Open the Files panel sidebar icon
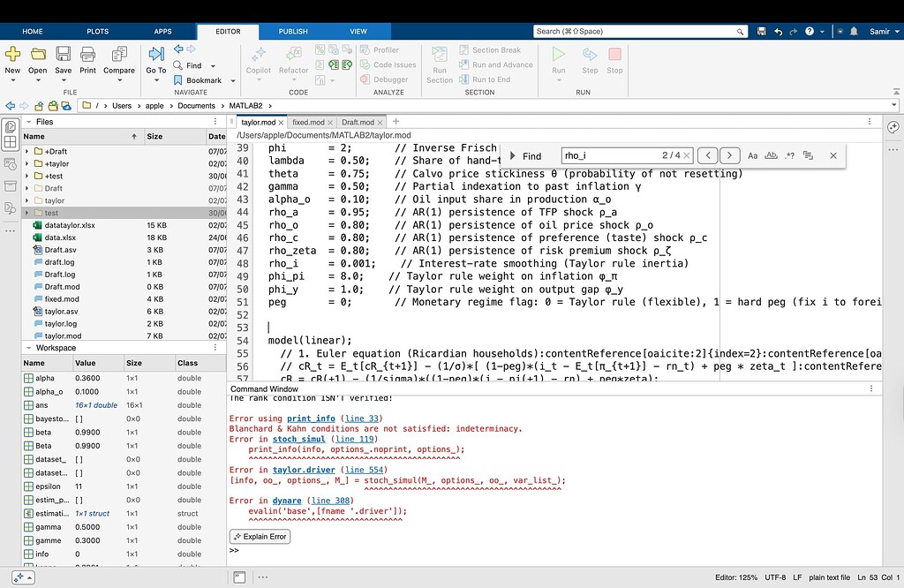Viewport: 904px width, 588px height. 10,127
